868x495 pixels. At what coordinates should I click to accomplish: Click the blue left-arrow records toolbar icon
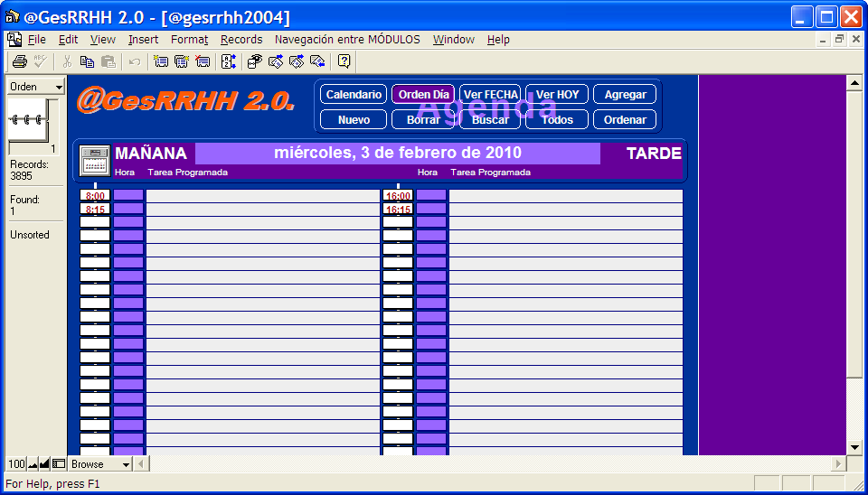point(317,61)
